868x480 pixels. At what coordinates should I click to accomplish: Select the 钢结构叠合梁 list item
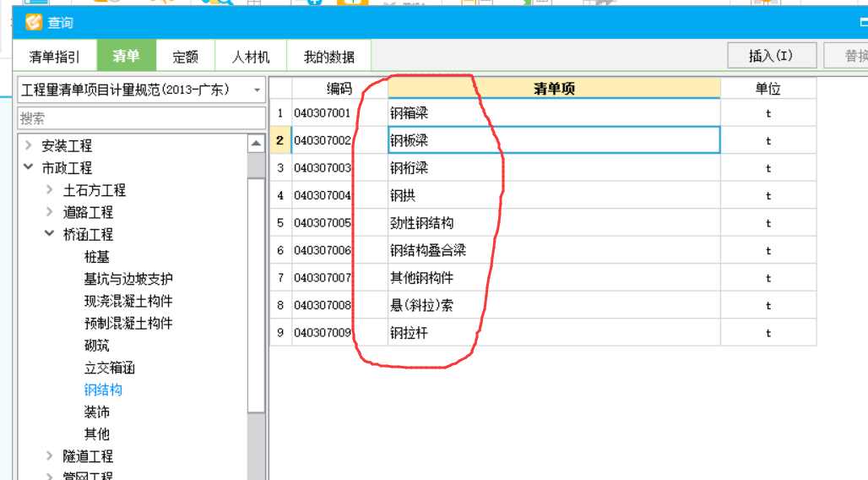554,250
